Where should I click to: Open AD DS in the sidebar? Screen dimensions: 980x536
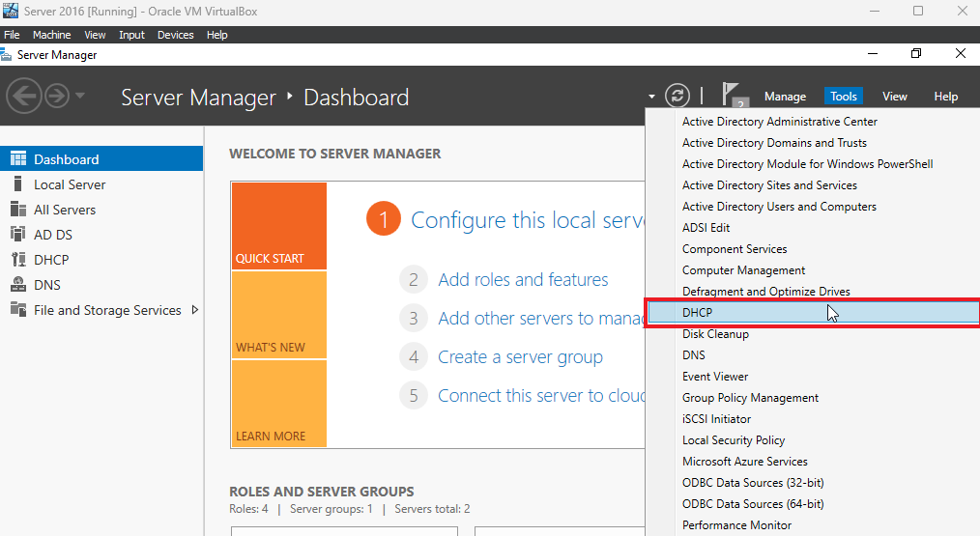pyautogui.click(x=53, y=235)
